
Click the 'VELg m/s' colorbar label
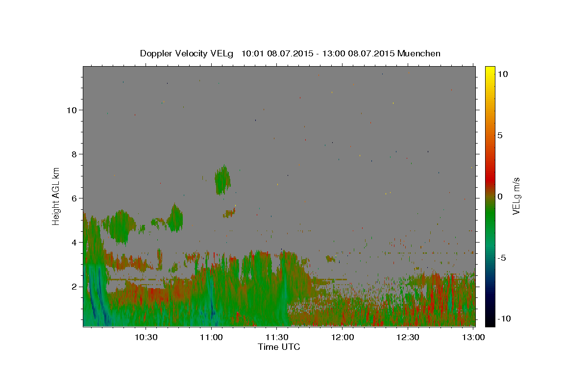coord(515,196)
